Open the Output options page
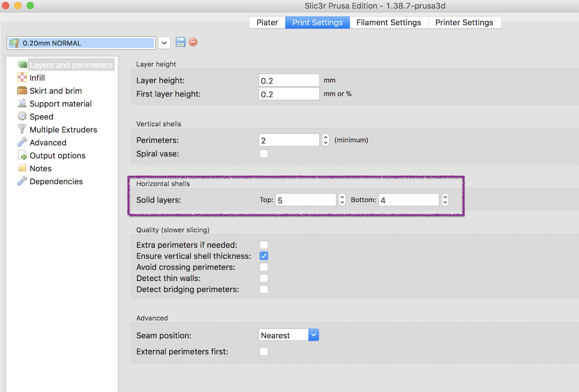 point(57,156)
